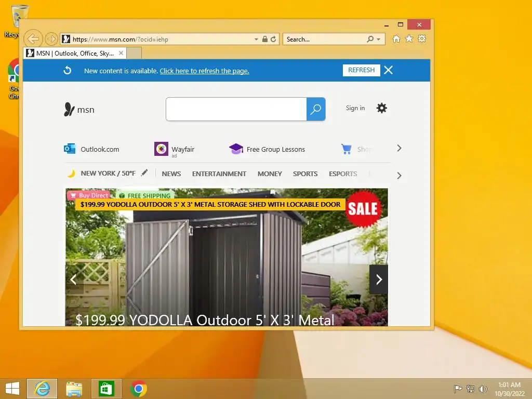Click the FREE SHIPPING label
Viewport: 532px width, 399px height.
pos(145,195)
